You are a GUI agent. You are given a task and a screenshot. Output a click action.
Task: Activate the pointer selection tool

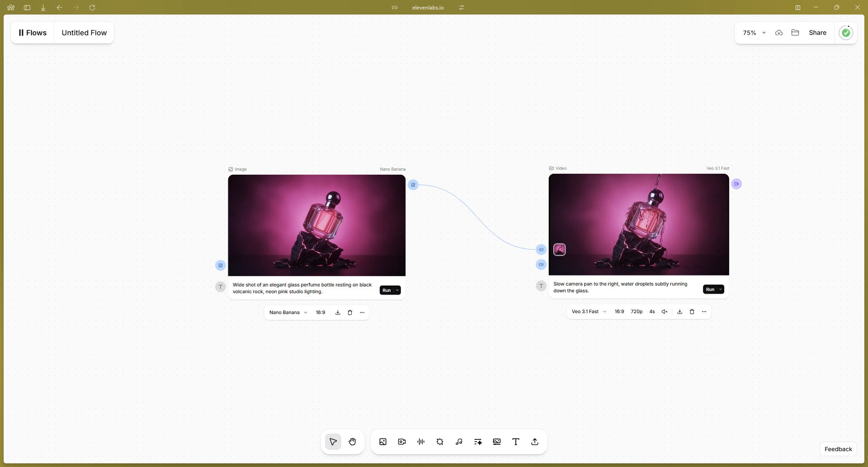pyautogui.click(x=333, y=442)
